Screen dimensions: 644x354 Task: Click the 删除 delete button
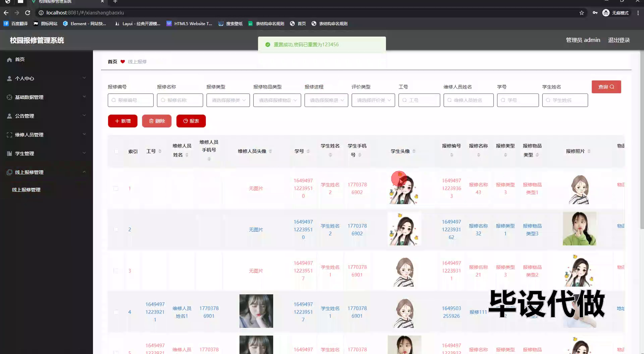157,121
